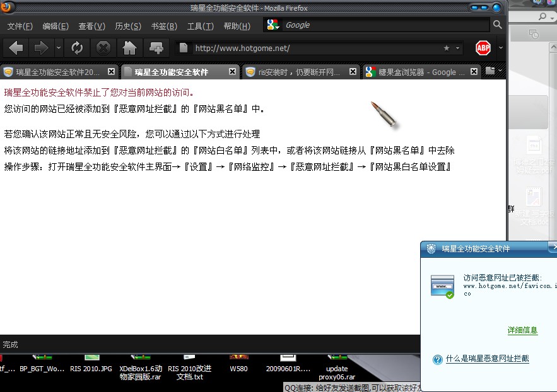The height and width of the screenshot is (392, 557).
Task: Go back with the Back arrow
Action: pyautogui.click(x=16, y=48)
